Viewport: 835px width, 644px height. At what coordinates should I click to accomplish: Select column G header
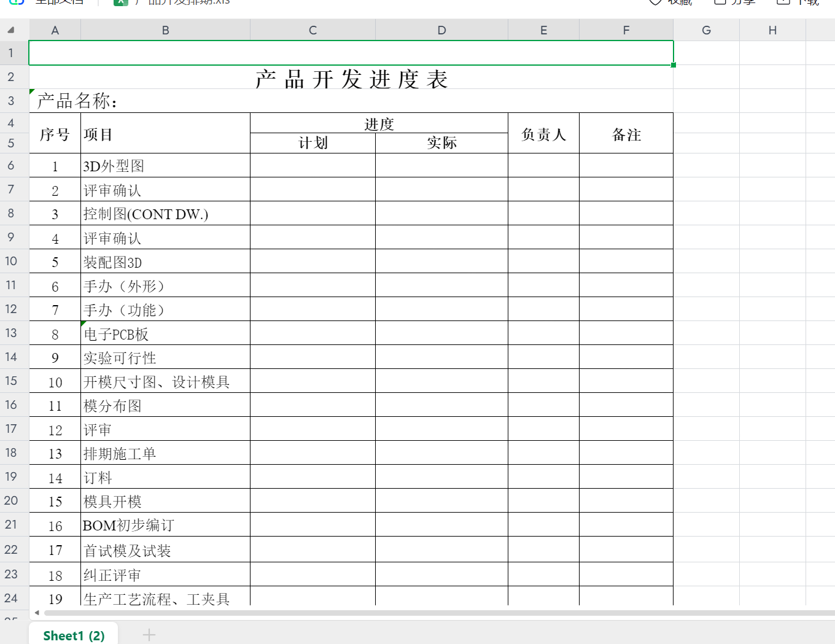coord(707,30)
